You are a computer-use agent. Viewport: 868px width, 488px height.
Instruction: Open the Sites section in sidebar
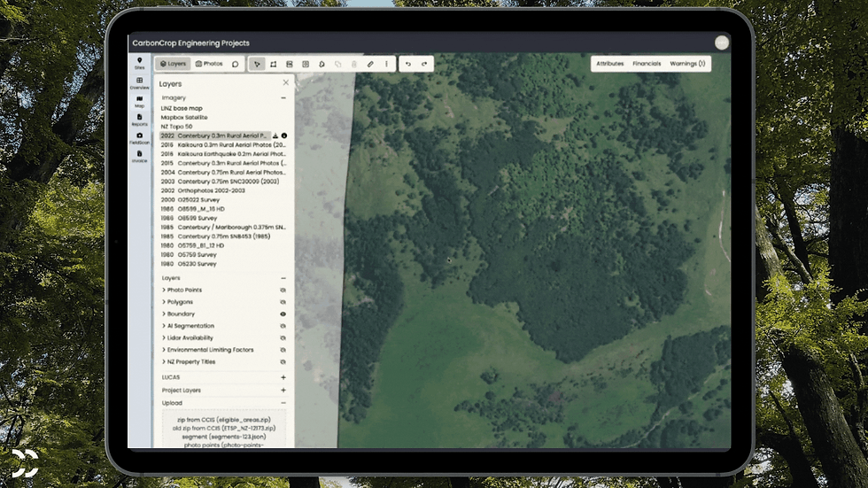tap(140, 63)
